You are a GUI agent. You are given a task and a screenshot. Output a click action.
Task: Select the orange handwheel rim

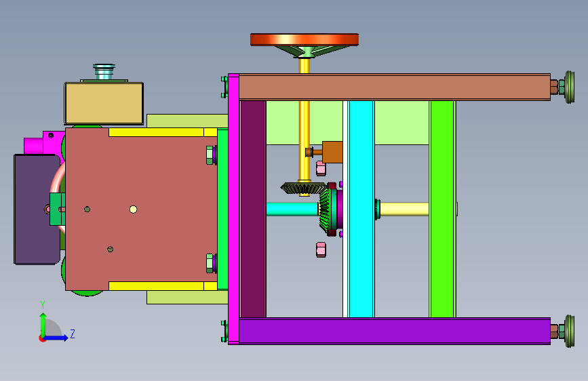click(304, 39)
